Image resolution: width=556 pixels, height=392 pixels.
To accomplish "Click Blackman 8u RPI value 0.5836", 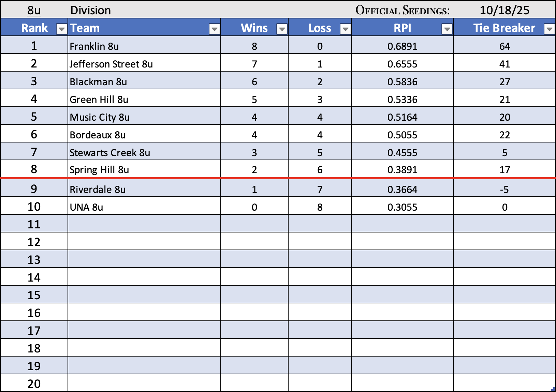I will click(402, 82).
